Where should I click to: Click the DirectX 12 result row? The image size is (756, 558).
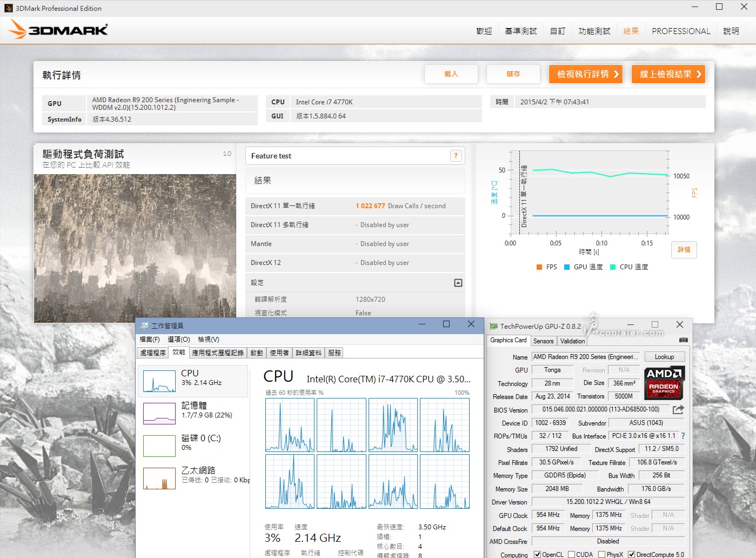click(355, 263)
